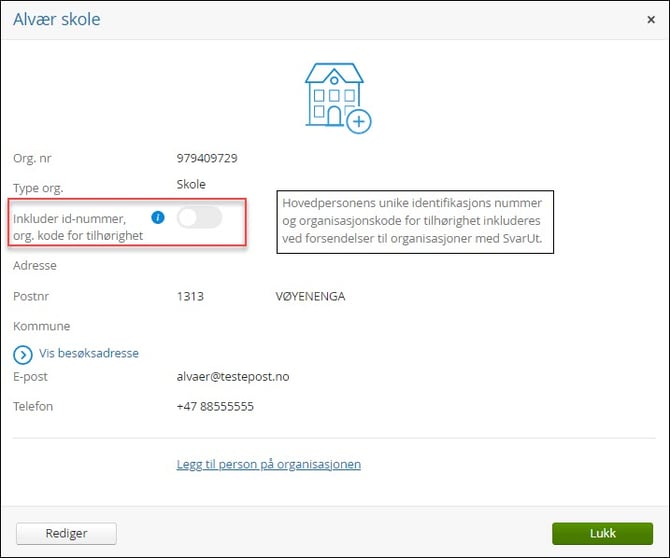This screenshot has width=670, height=558.
Task: Close the Alvær skole dialog with X
Action: point(651,19)
